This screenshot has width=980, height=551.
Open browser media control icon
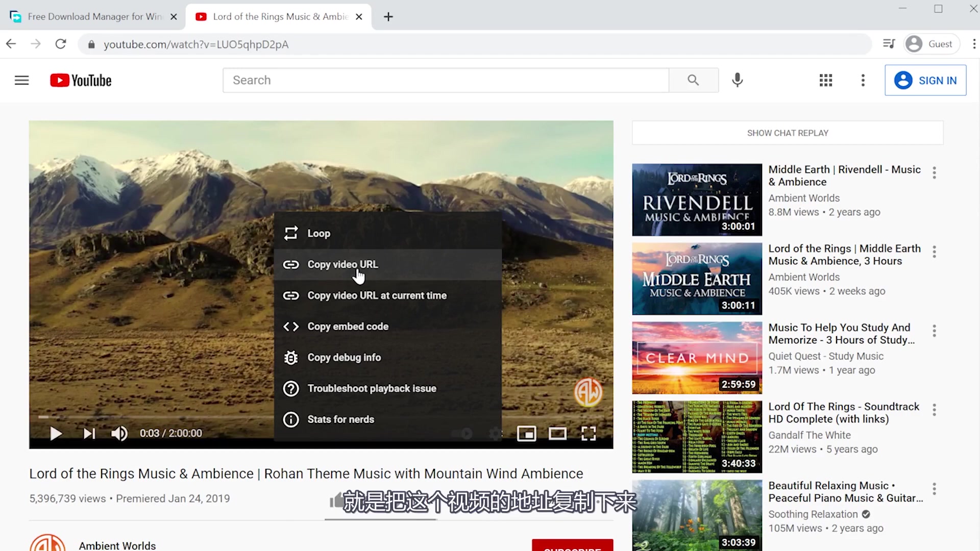click(x=889, y=44)
